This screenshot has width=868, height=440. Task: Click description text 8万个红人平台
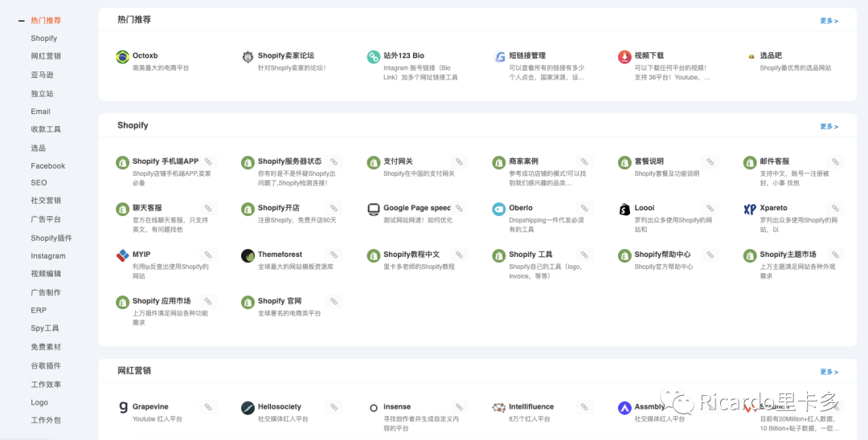[x=530, y=419]
